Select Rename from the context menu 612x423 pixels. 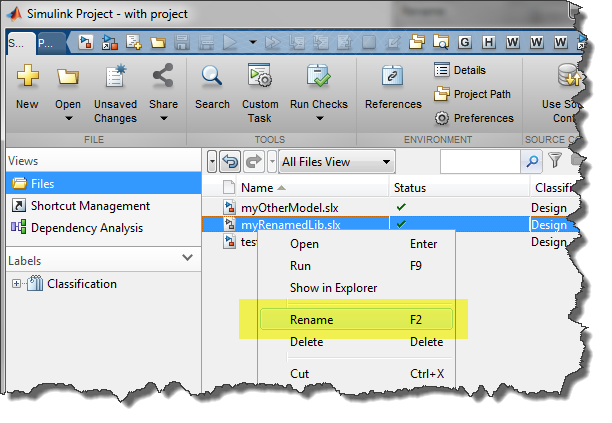tap(311, 320)
